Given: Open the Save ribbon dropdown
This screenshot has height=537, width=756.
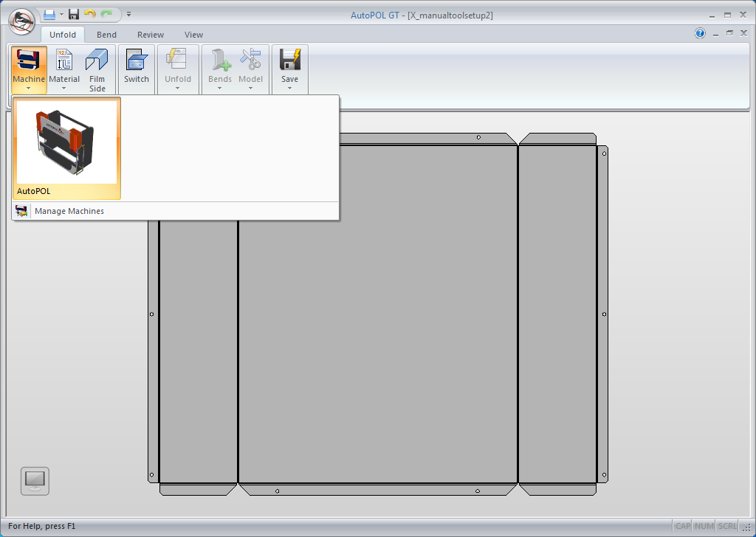Looking at the screenshot, I should [289, 70].
